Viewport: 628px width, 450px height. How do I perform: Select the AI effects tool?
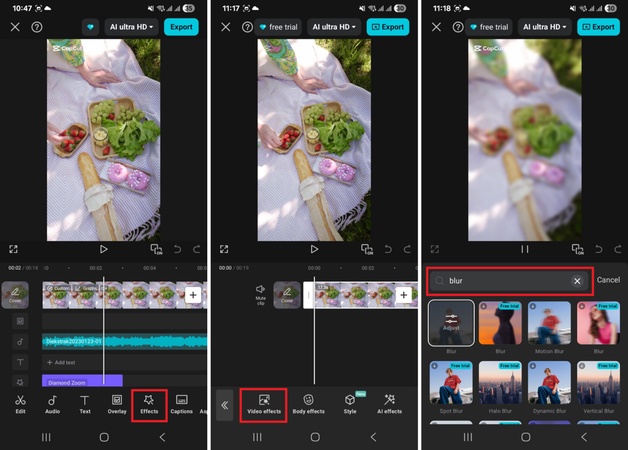[388, 403]
